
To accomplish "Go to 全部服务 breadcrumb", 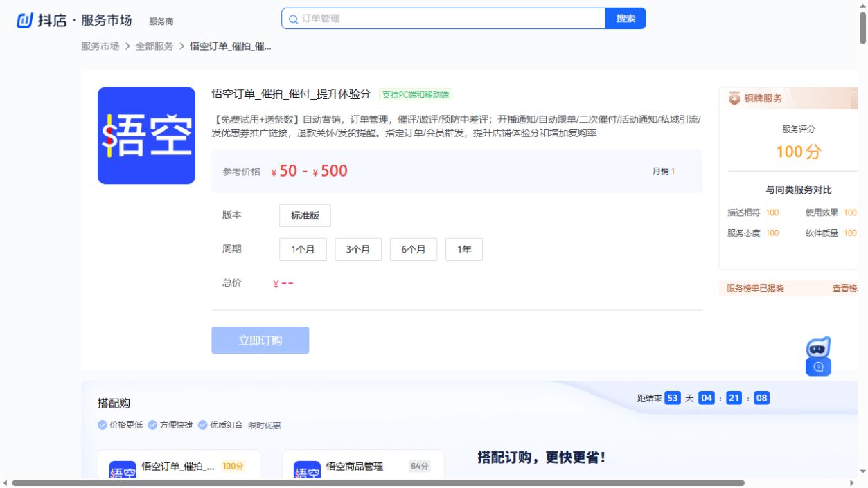I will (154, 46).
